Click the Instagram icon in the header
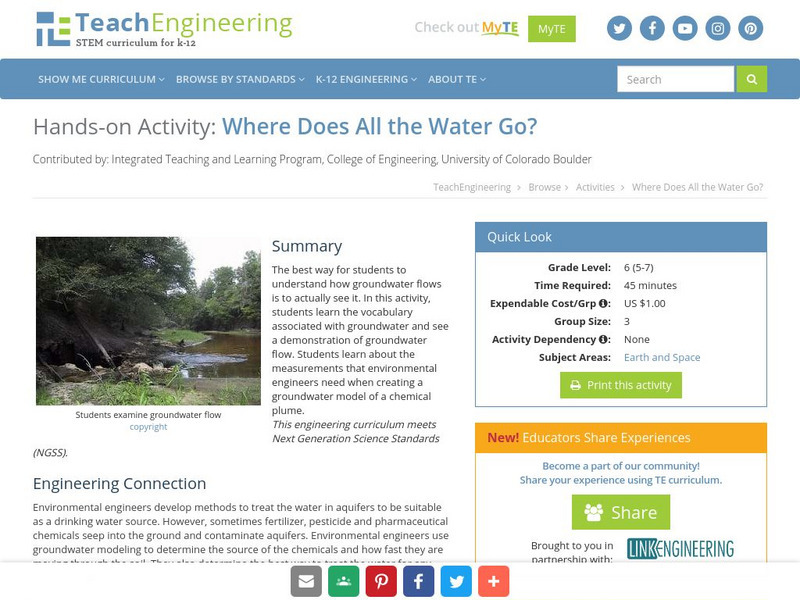Screen dimensions: 800x600 click(x=717, y=29)
